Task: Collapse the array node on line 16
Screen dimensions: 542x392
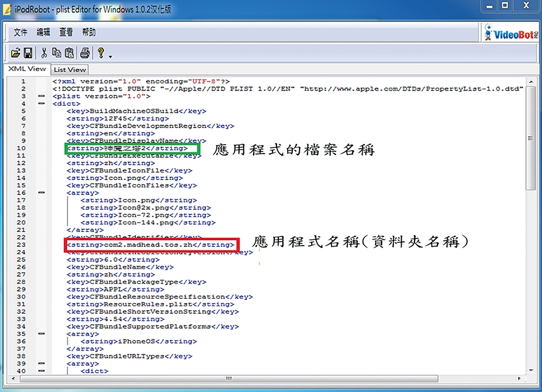Action: pyautogui.click(x=42, y=192)
